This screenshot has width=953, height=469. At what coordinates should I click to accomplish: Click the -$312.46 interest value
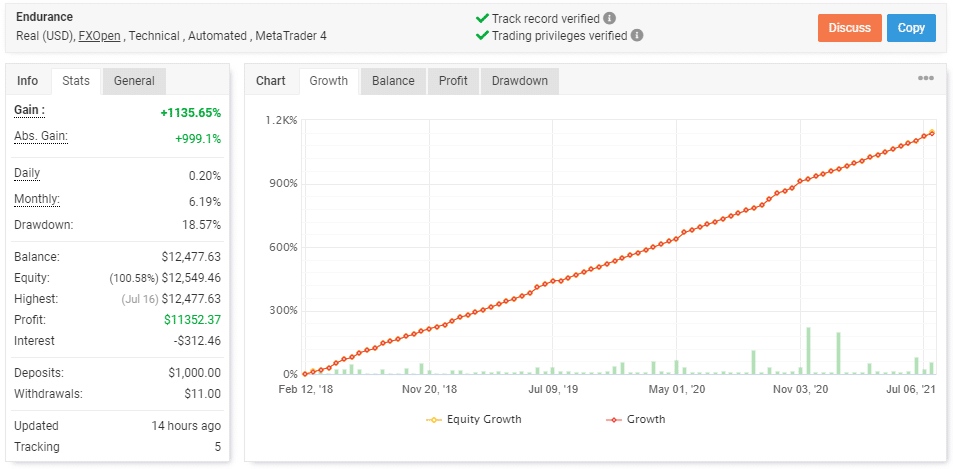pos(197,341)
